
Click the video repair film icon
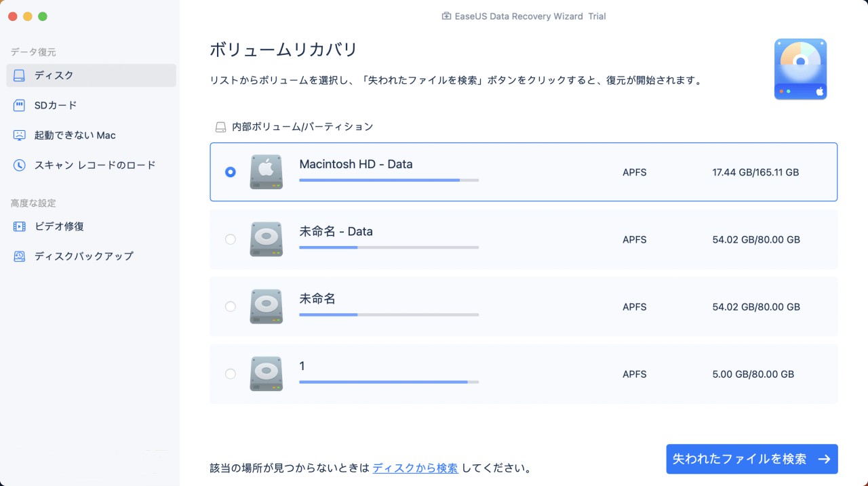[20, 226]
